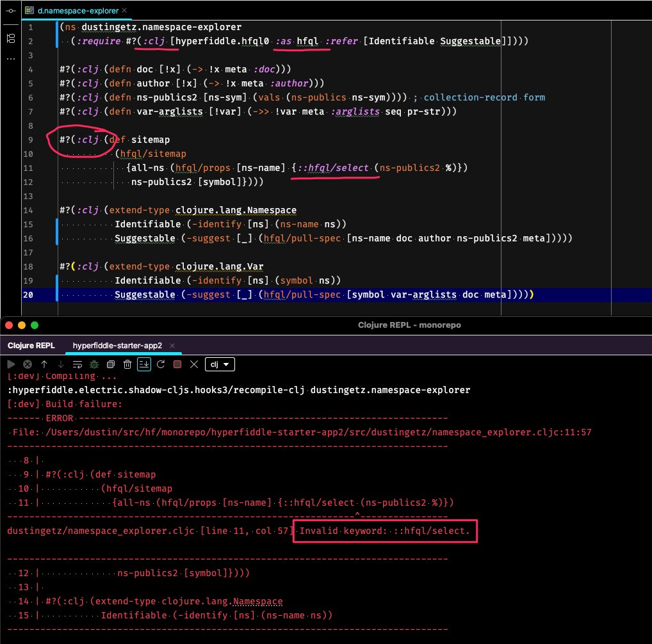Click the 'Invalid keyword: ::hfql/select.' error text
The height and width of the screenshot is (644, 652).
(x=385, y=531)
